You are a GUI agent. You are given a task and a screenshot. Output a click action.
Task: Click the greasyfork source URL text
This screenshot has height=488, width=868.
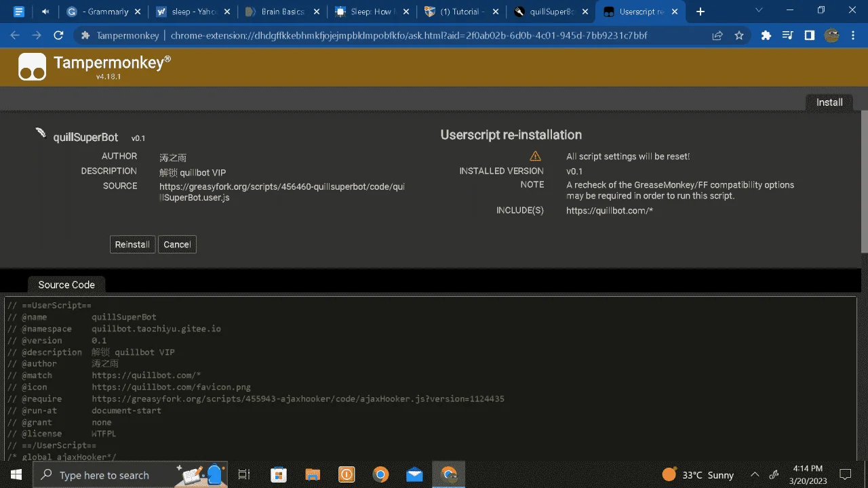point(282,192)
